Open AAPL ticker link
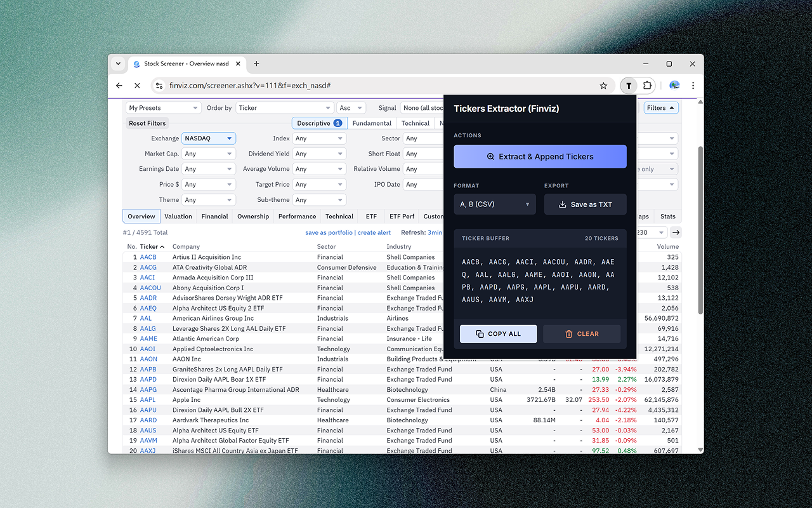The width and height of the screenshot is (812, 508). (148, 400)
